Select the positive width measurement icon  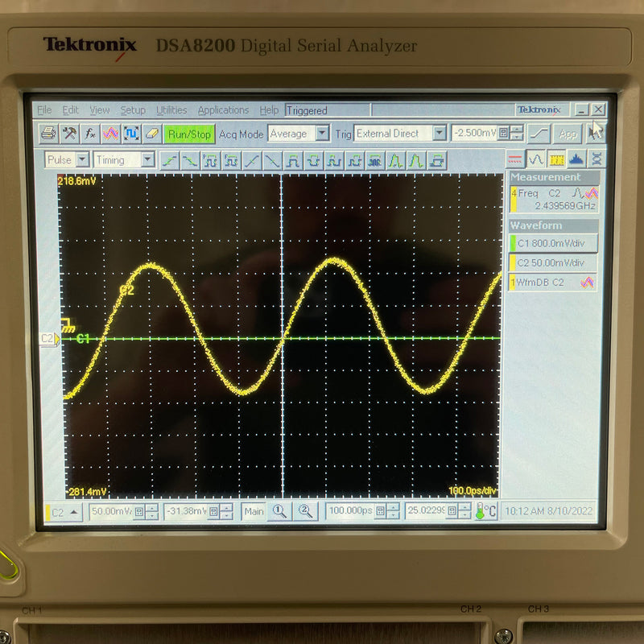tap(293, 160)
